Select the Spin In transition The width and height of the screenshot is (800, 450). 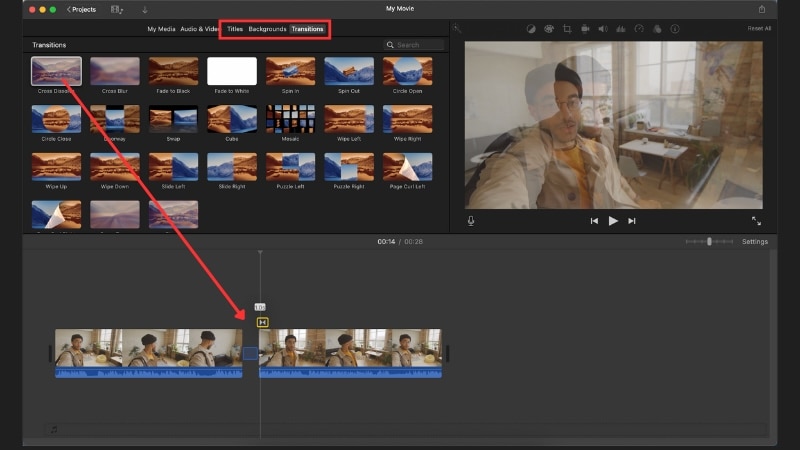pos(290,71)
